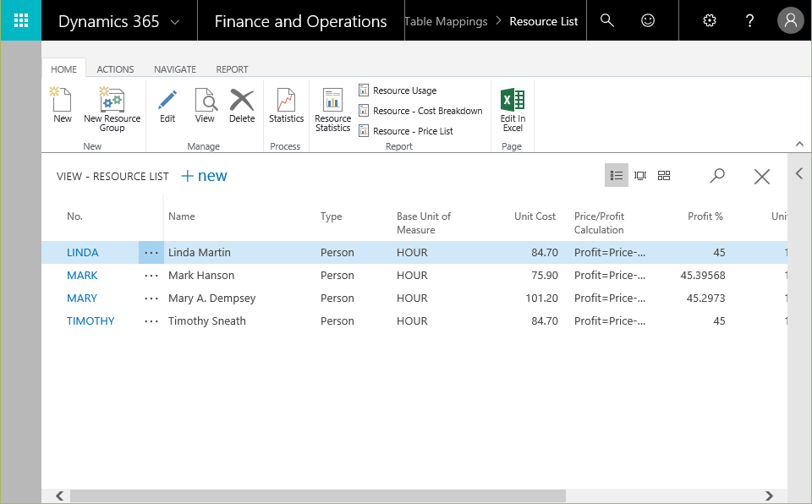Screen dimensions: 812x504
Task: Open row actions menu for MARK
Action: 151,276
